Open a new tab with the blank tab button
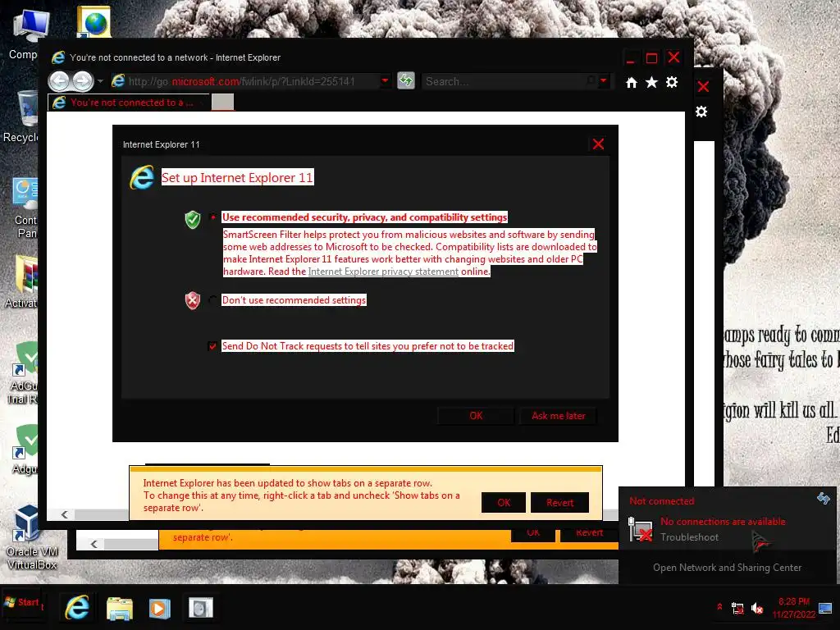Viewport: 840px width, 630px height. coord(222,102)
